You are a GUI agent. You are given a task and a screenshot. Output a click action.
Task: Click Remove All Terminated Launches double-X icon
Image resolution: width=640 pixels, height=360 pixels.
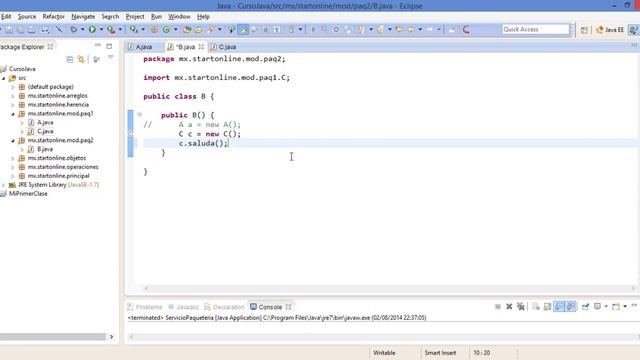point(520,307)
